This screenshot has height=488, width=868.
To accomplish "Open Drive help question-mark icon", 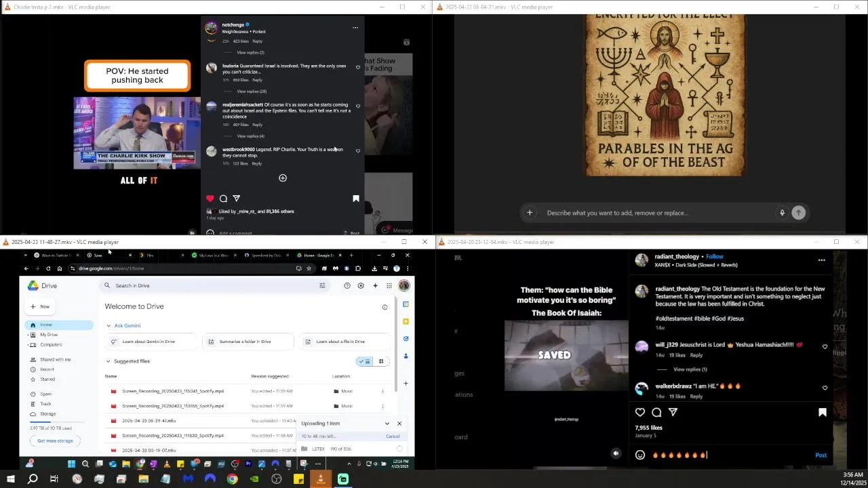I will coord(347,285).
